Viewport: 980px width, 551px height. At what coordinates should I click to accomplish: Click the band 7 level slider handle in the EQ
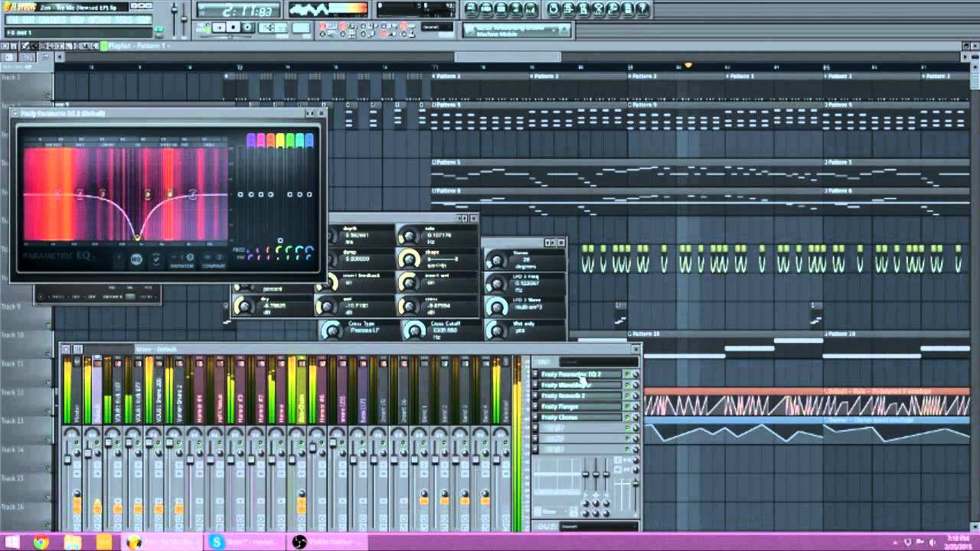pos(309,194)
